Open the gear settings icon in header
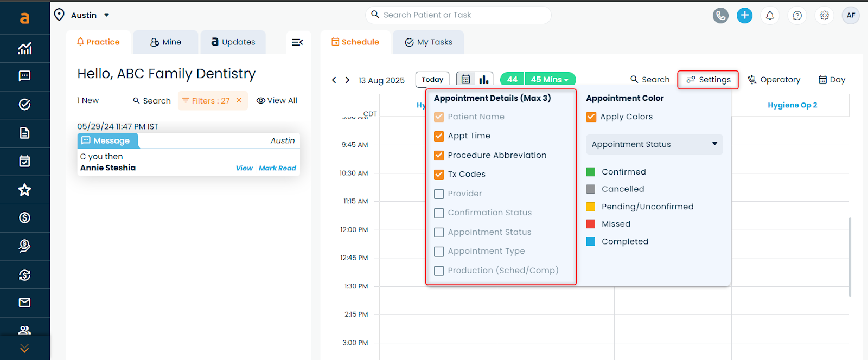The width and height of the screenshot is (868, 360). pos(825,16)
